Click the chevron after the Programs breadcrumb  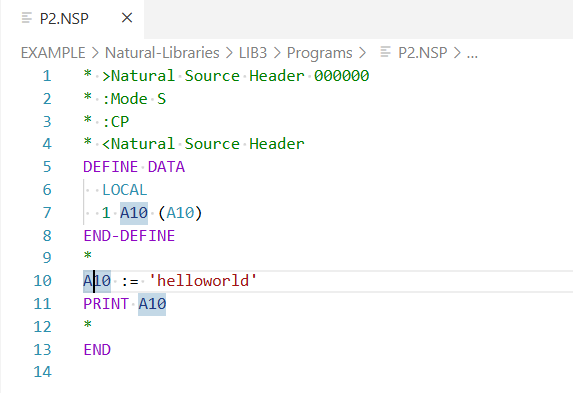[363, 53]
